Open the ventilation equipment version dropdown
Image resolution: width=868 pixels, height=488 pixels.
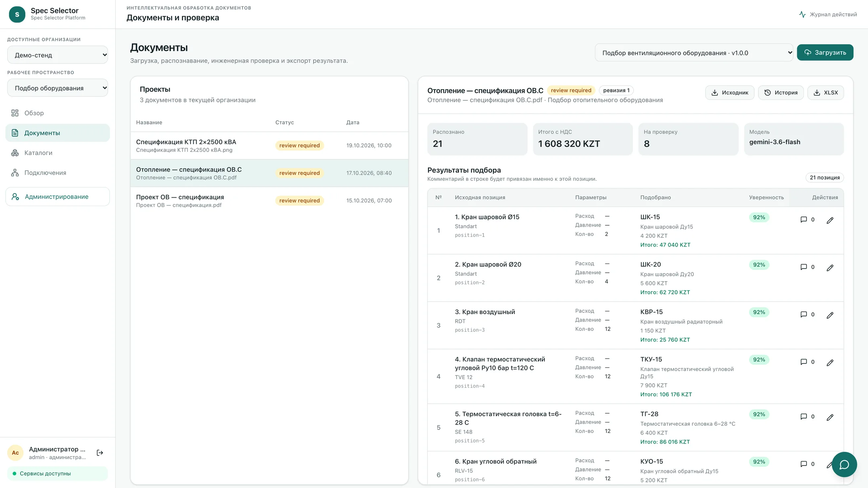[x=694, y=53]
